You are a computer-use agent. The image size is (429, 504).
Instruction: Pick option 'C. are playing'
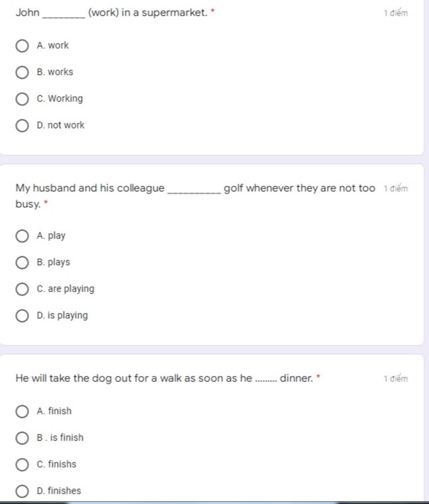[x=22, y=289]
